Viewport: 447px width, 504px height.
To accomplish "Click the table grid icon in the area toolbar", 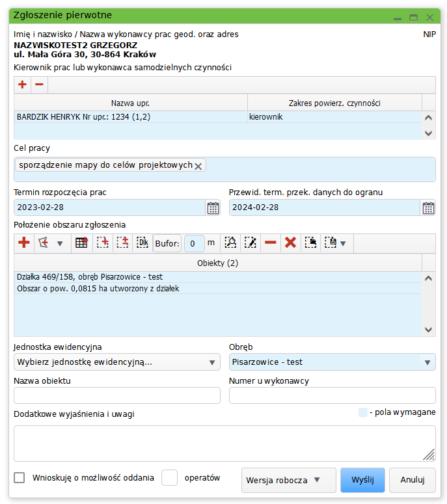I will (81, 243).
